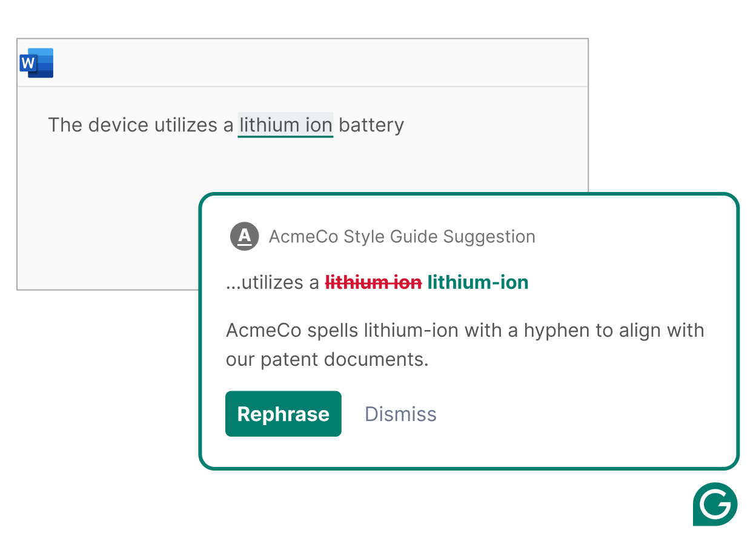Click the sentence 'The device utilizes a lithium ion battery'
The width and height of the screenshot is (756, 539).
(226, 125)
